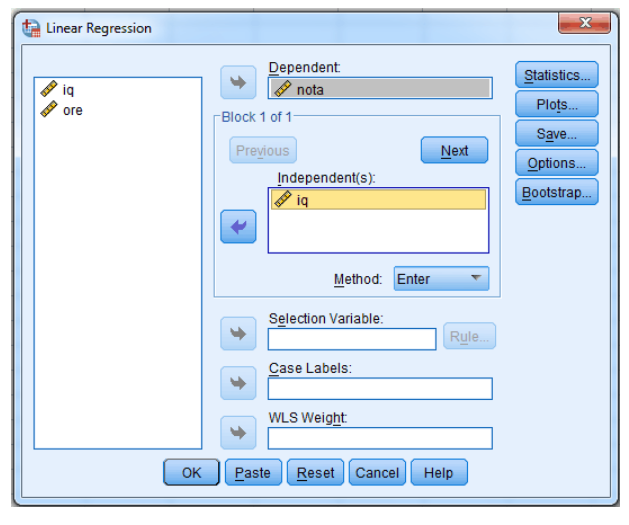
Task: Open the Method dropdown showing Enter
Action: (x=441, y=278)
